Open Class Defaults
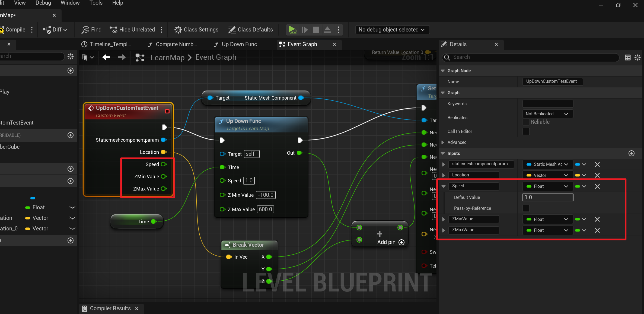 [x=251, y=30]
